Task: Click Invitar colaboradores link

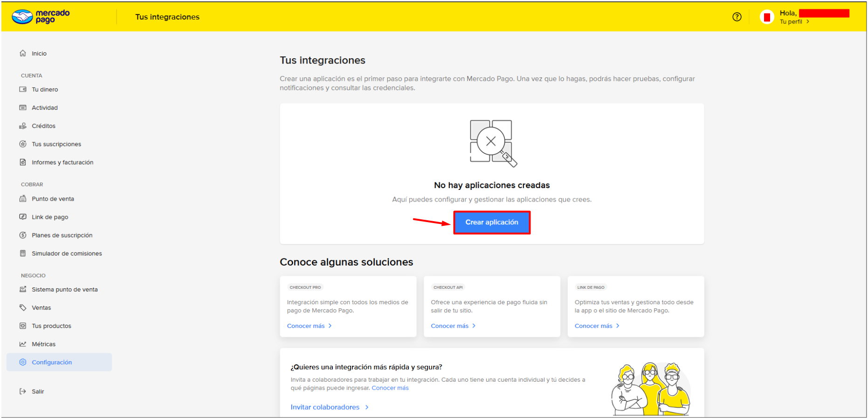Action: tap(325, 407)
